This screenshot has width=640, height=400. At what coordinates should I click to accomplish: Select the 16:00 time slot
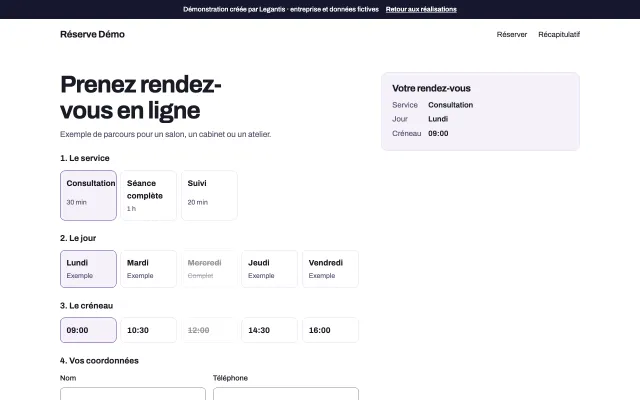point(330,330)
